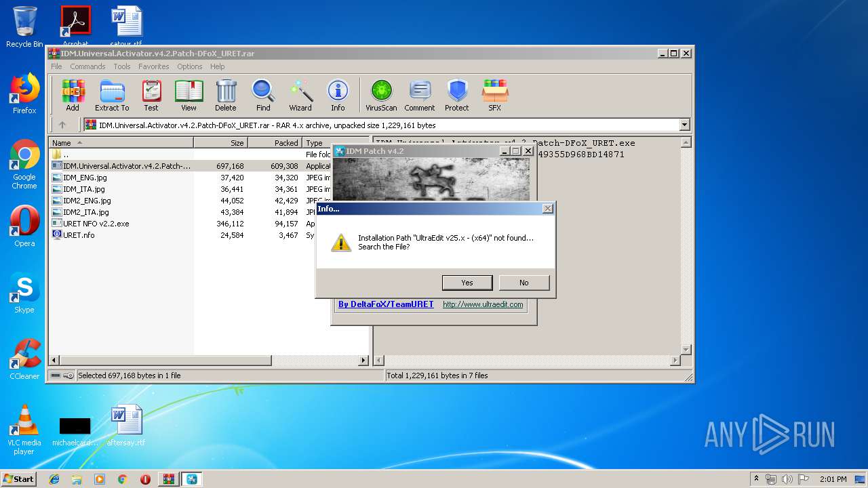Click the Protect archive icon

tap(457, 95)
